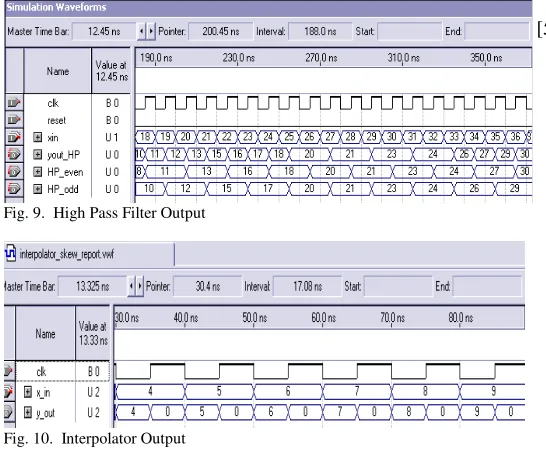The width and height of the screenshot is (546, 450).
Task: Click the 50.0 ns time ruler marker
Action: (x=255, y=318)
